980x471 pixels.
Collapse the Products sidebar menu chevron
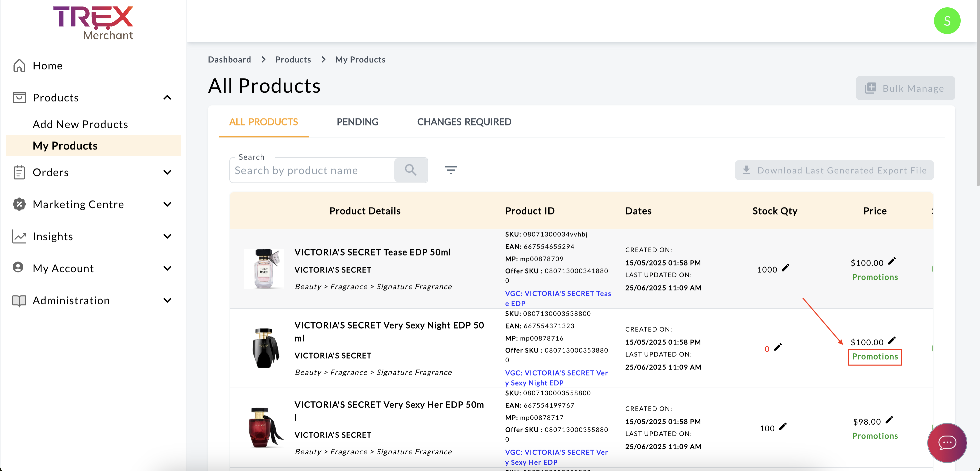(167, 97)
